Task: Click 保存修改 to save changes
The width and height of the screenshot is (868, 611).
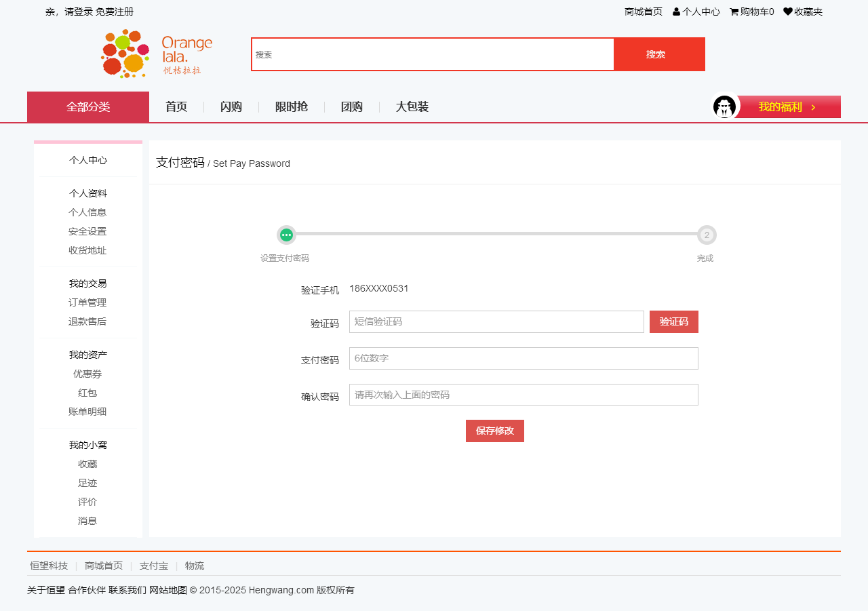Action: 495,431
